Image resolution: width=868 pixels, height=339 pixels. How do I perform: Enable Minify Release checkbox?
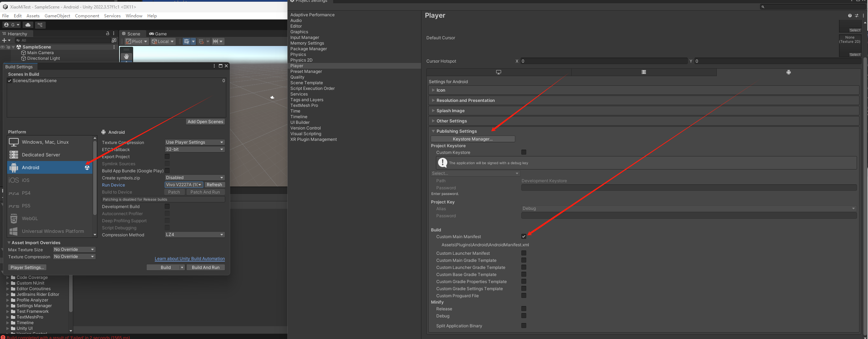pos(524,309)
